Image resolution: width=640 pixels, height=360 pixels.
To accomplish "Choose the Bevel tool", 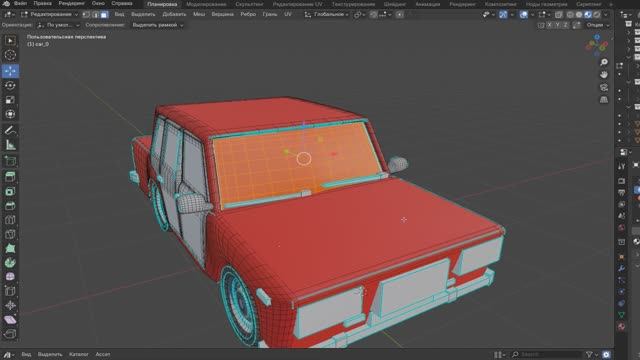I will [x=10, y=205].
